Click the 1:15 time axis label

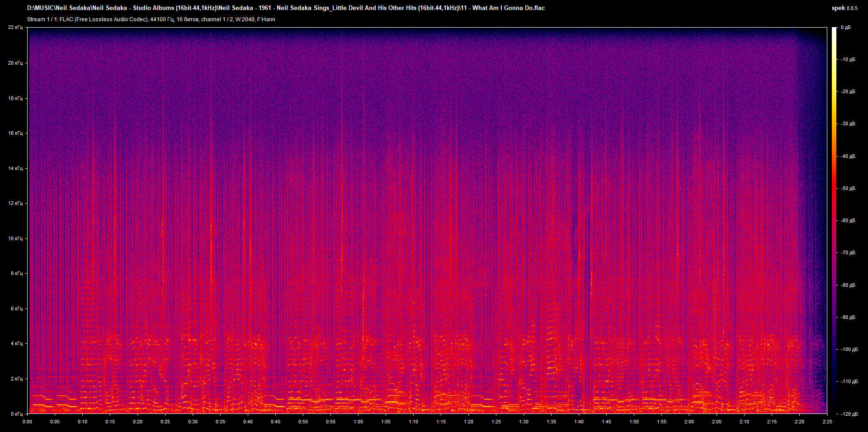pos(441,422)
